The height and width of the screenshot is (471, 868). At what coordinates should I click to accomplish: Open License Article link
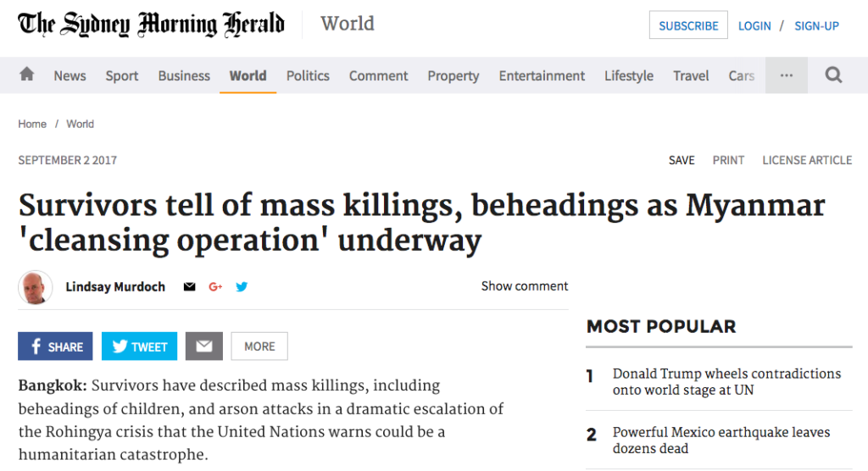807,160
